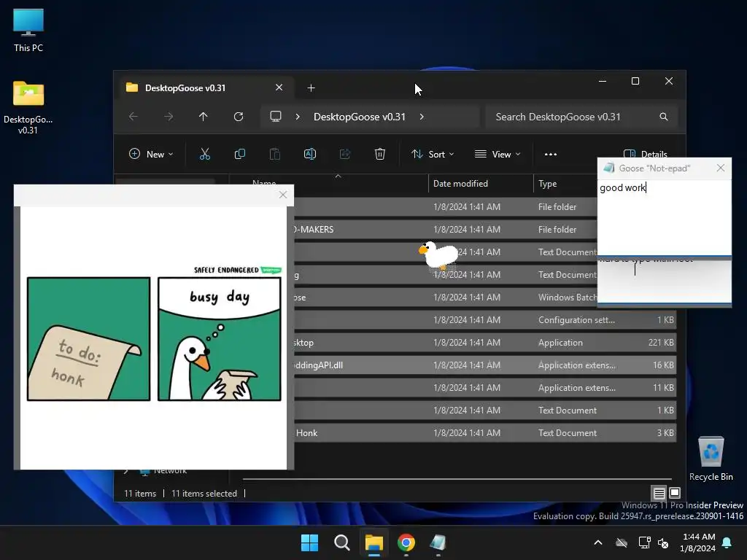Click the network status tray icon
The width and height of the screenshot is (747, 560).
click(x=645, y=542)
